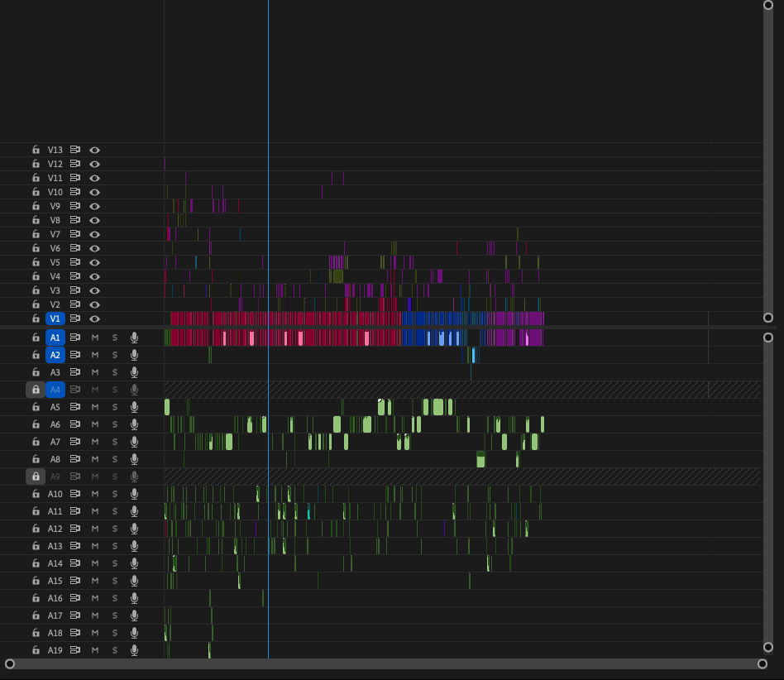The height and width of the screenshot is (680, 784).
Task: Toggle sync lock on V12 track
Action: [x=75, y=164]
